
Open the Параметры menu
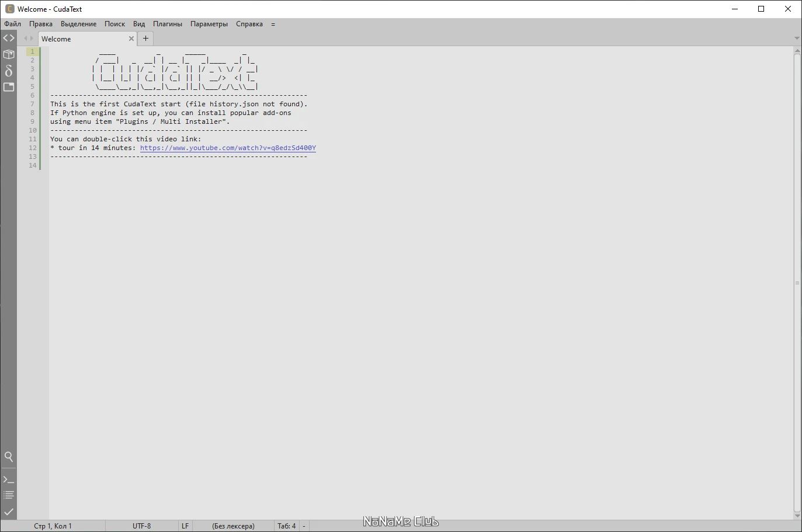tap(209, 24)
